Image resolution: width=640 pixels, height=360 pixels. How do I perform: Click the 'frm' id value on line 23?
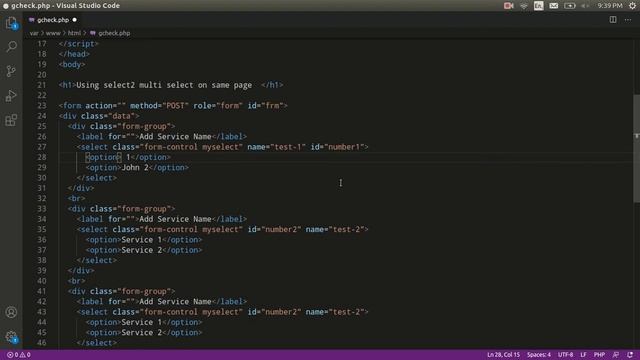pos(272,105)
